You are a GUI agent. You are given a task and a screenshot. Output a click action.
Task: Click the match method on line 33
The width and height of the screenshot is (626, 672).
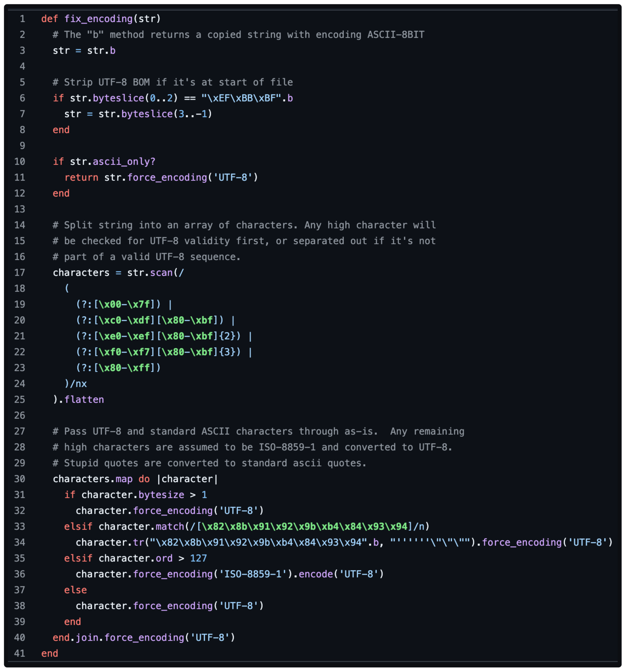click(170, 527)
